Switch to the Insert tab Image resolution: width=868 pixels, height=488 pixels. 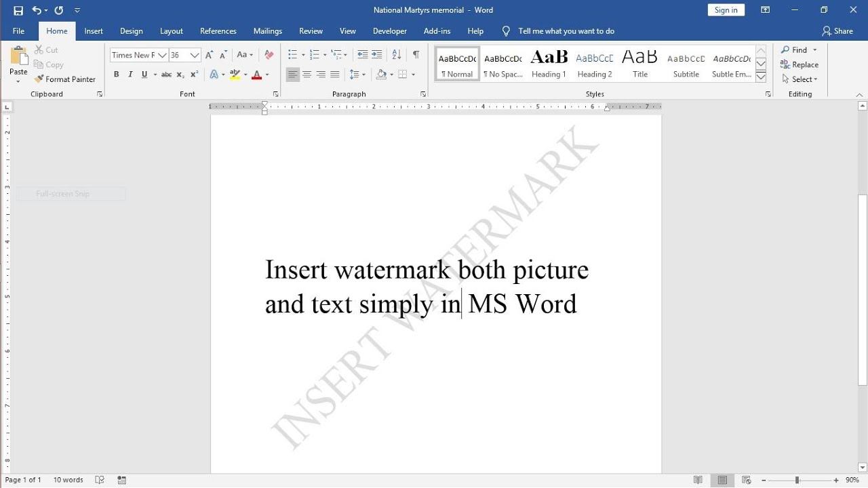coord(94,31)
